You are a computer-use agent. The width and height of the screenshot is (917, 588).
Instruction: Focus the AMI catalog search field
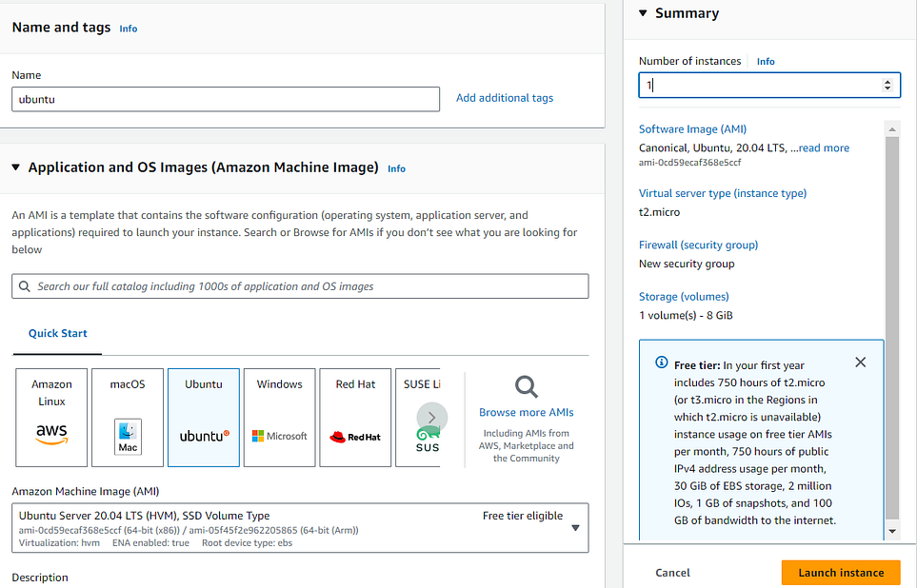(x=300, y=286)
